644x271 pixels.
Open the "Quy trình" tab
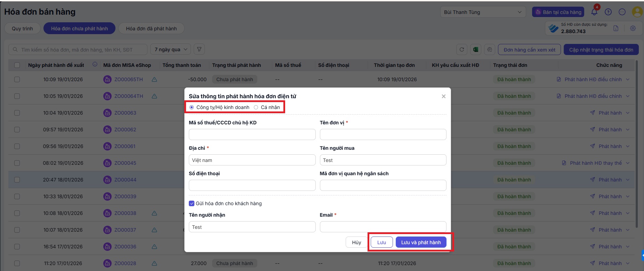(x=22, y=29)
